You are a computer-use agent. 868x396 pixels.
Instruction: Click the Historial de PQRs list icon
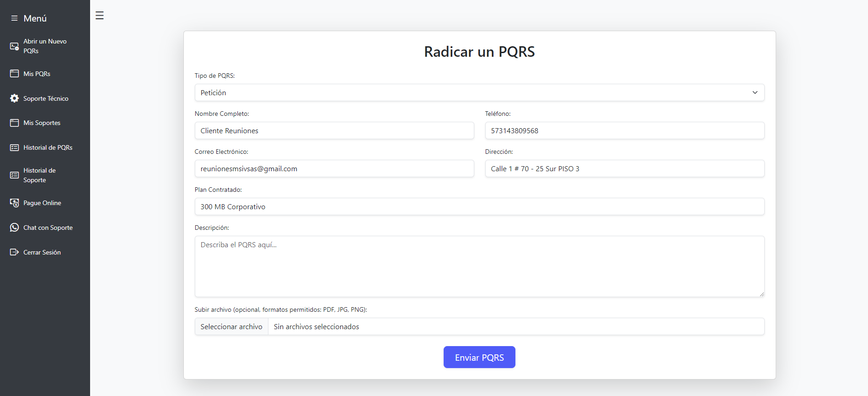(x=15, y=147)
